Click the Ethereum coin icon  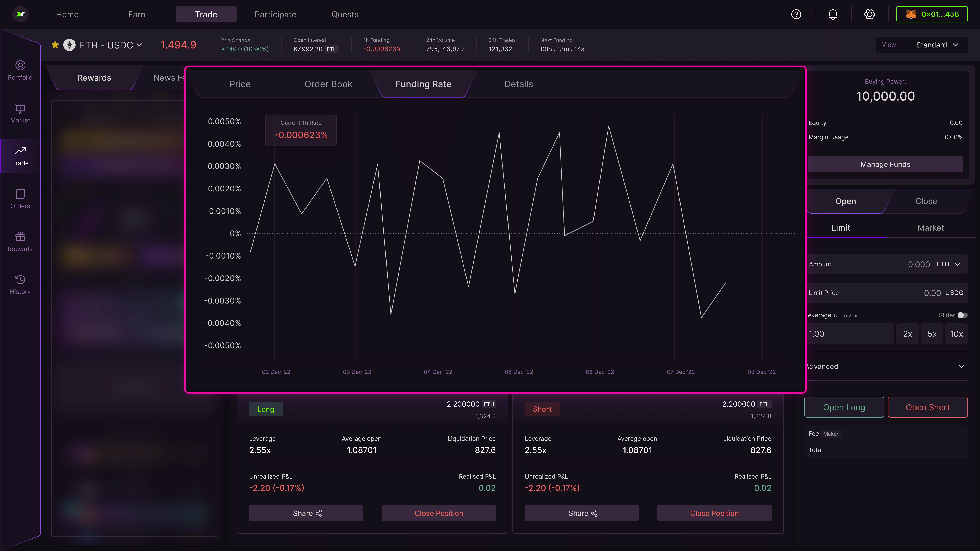point(69,45)
